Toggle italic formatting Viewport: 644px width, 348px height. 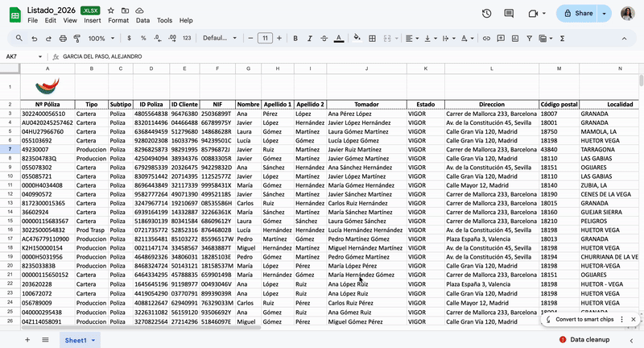(x=310, y=38)
